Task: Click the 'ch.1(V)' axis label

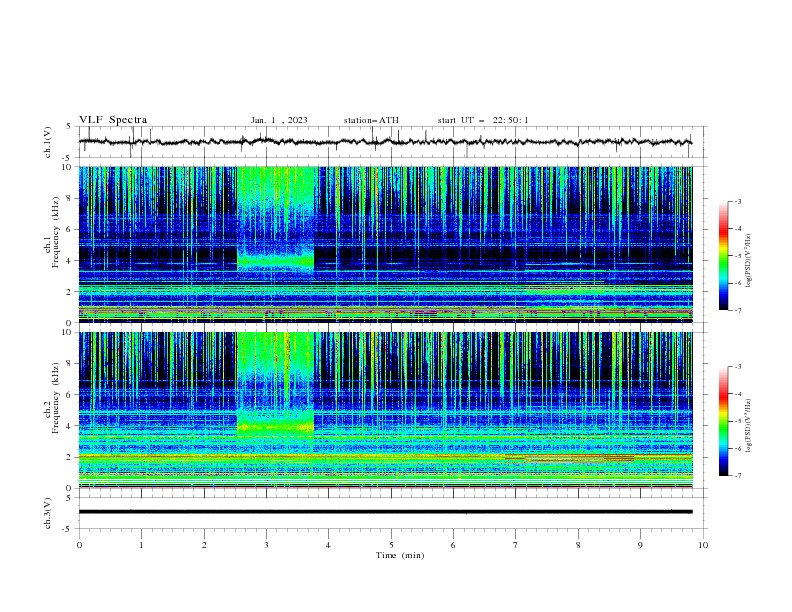Action: point(48,142)
